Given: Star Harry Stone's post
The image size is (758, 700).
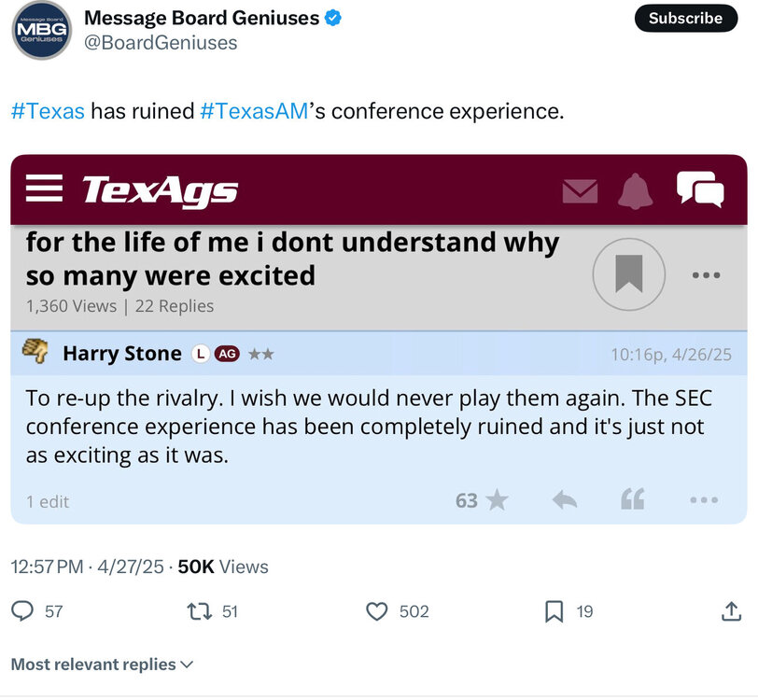Looking at the screenshot, I should pyautogui.click(x=497, y=501).
